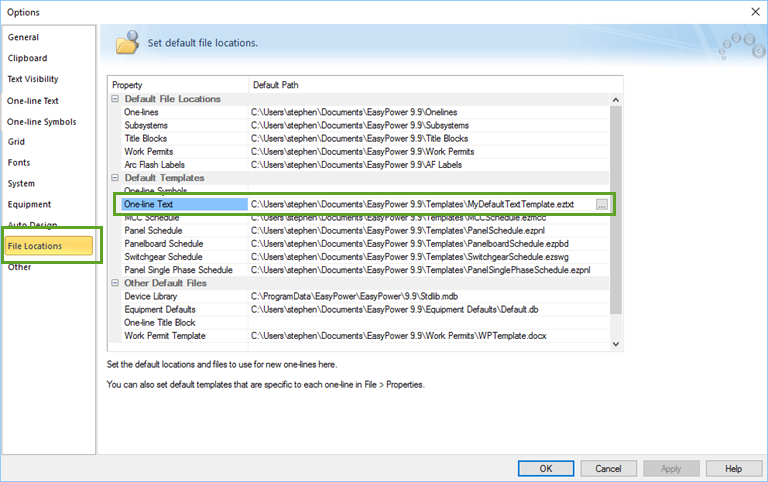Viewport: 768px width, 482px height.
Task: Go to System options
Action: 21,184
